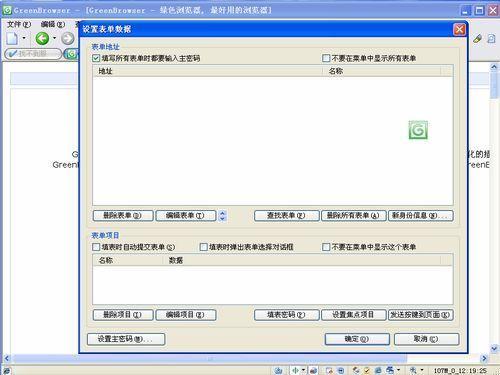Image resolution: width=500 pixels, height=375 pixels.
Task: Click the 名称 column header in items list
Action: pos(128,260)
